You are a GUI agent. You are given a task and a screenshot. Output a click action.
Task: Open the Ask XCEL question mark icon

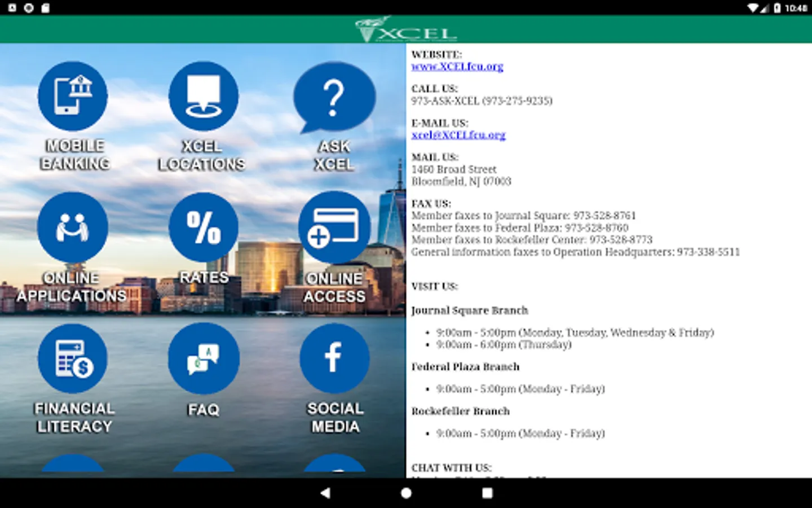(334, 98)
